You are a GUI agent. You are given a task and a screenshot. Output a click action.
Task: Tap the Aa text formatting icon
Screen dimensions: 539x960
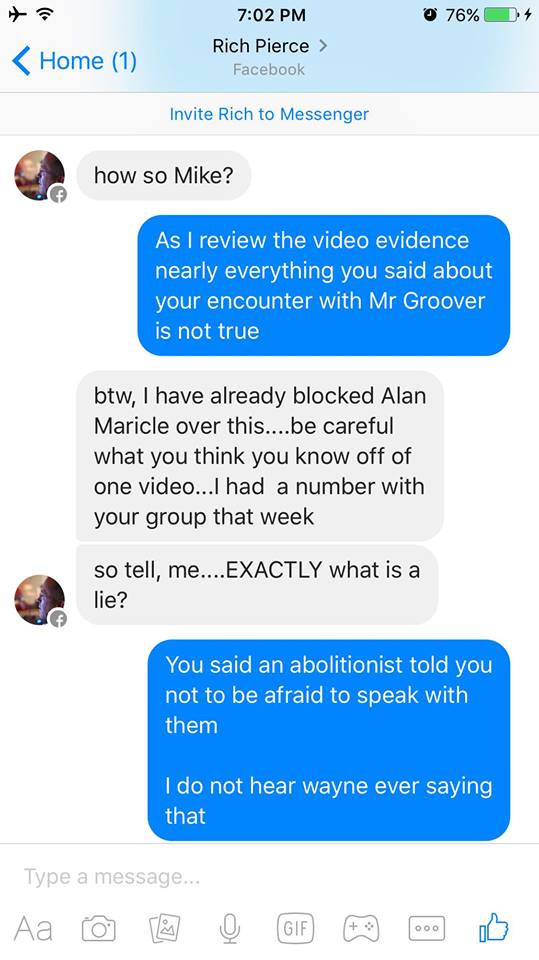click(33, 928)
